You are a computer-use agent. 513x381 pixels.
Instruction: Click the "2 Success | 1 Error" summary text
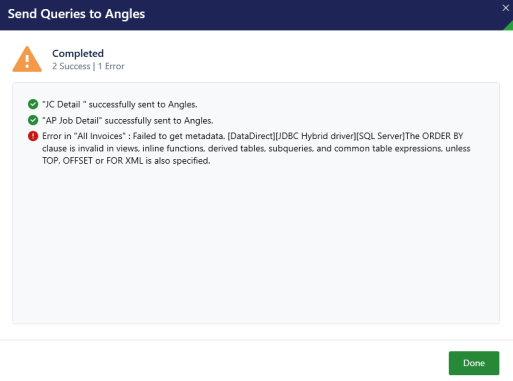[88, 66]
